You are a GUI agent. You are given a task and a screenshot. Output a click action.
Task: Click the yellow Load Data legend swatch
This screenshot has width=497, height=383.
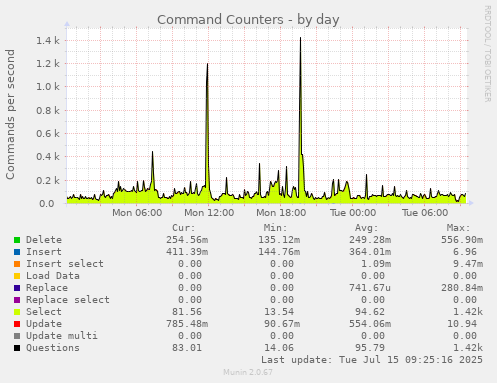17,276
